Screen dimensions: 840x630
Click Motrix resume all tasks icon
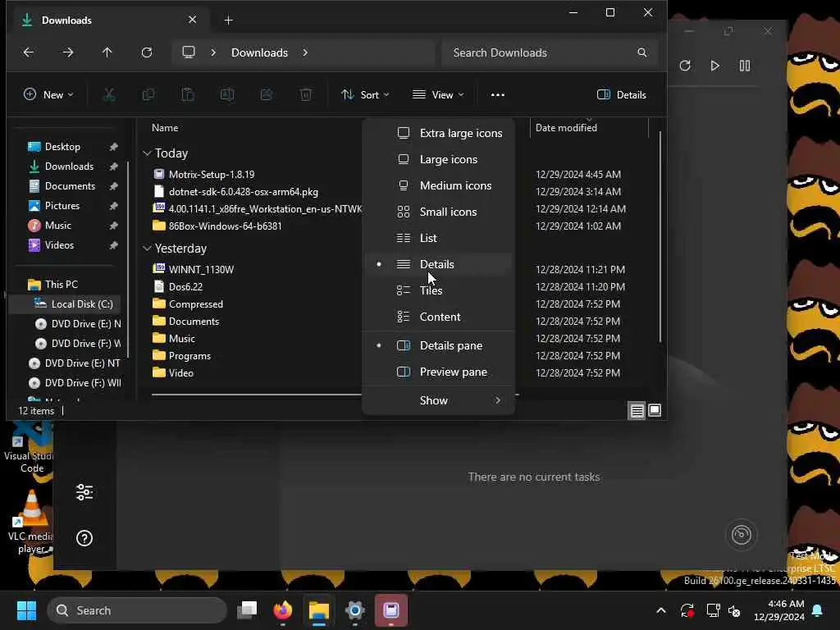[714, 66]
